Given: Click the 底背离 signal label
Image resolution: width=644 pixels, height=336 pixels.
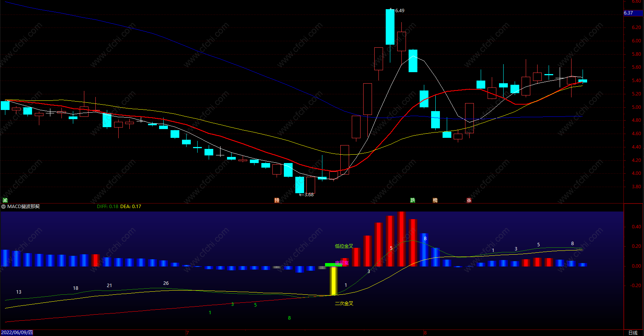Looking at the screenshot, I should (x=342, y=263).
